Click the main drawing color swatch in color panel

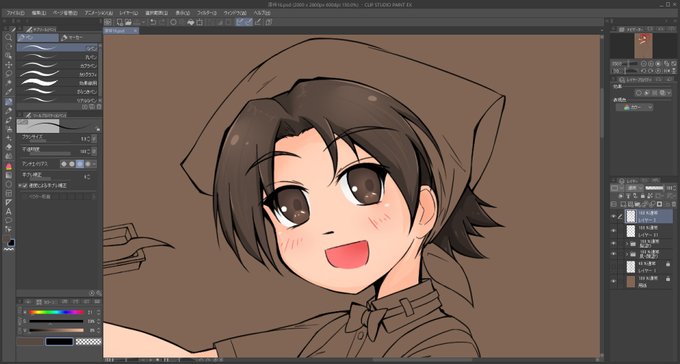coord(30,342)
